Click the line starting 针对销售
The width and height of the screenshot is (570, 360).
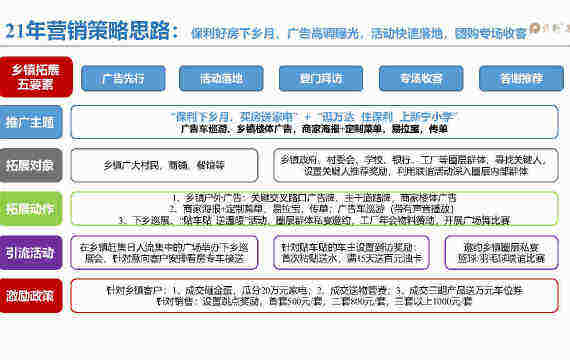[314, 301]
